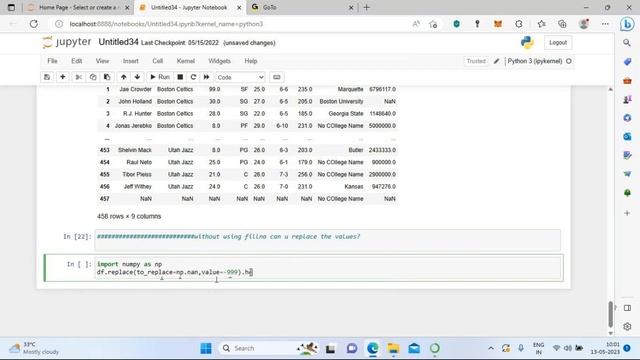The width and height of the screenshot is (640, 360).
Task: Open a new browser tab
Action: click(367, 7)
